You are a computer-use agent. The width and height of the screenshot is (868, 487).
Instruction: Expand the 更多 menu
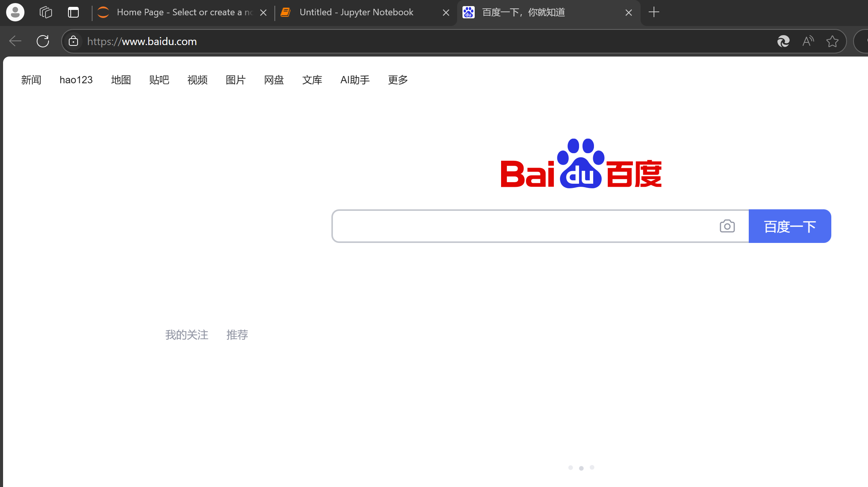pyautogui.click(x=397, y=80)
